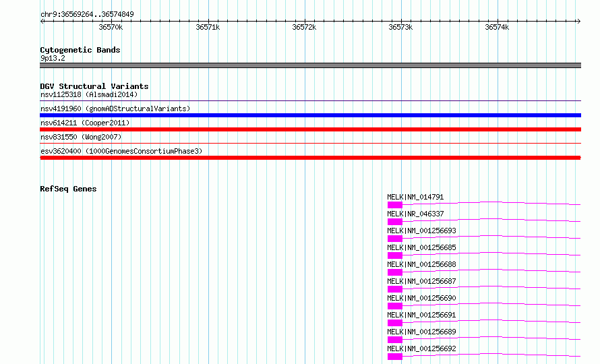
Task: Open nsv1125318 (Alsmadi2014) variant label
Action: pyautogui.click(x=89, y=94)
